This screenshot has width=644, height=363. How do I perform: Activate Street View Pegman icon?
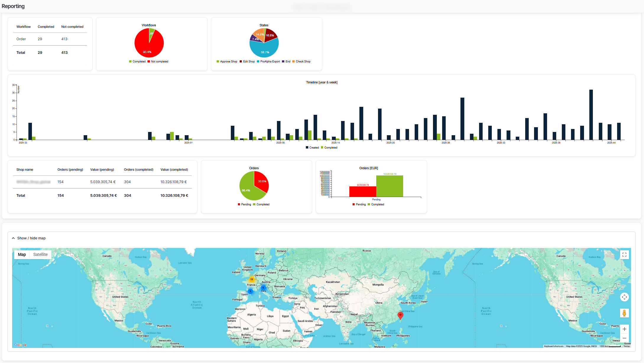click(624, 313)
